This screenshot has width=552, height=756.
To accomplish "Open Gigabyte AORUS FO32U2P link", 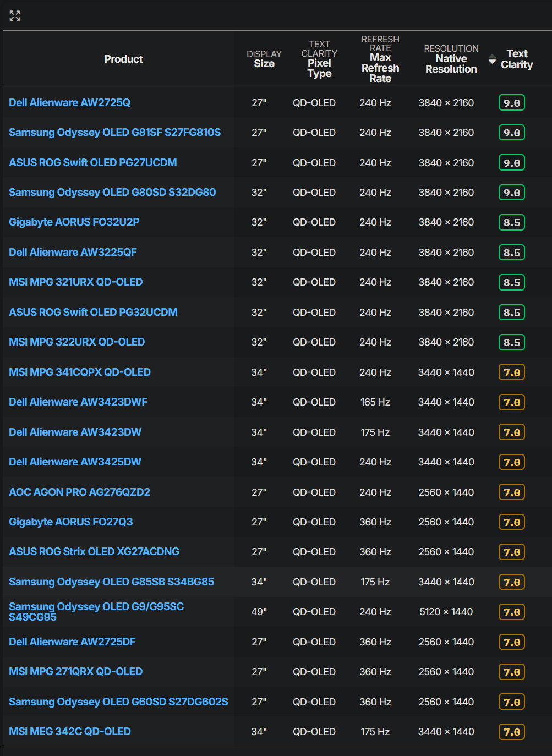I will 74,222.
